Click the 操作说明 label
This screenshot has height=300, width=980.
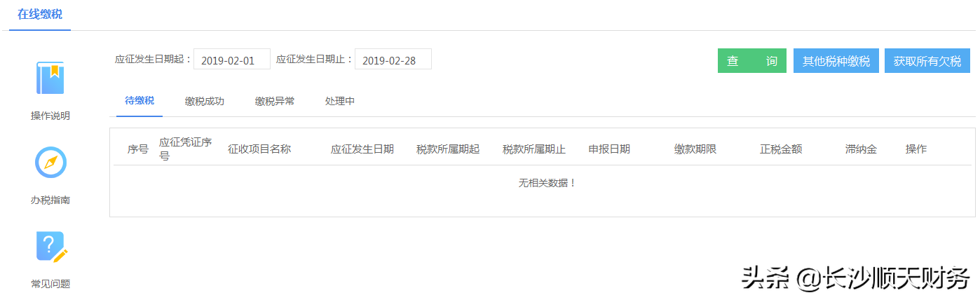50,116
